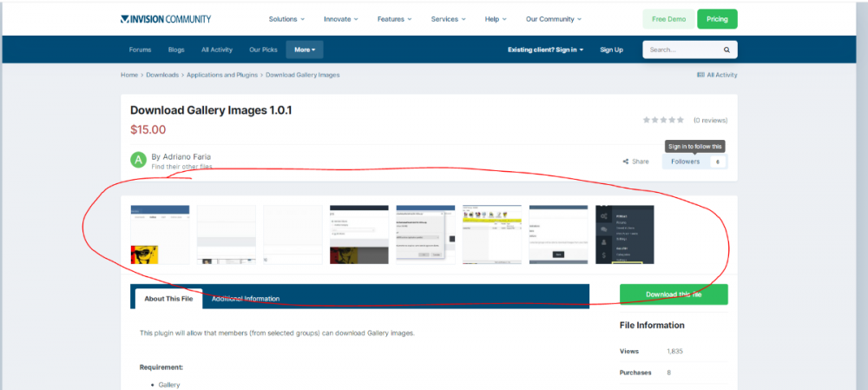Click the Free Demo button
The width and height of the screenshot is (868, 390).
[667, 18]
